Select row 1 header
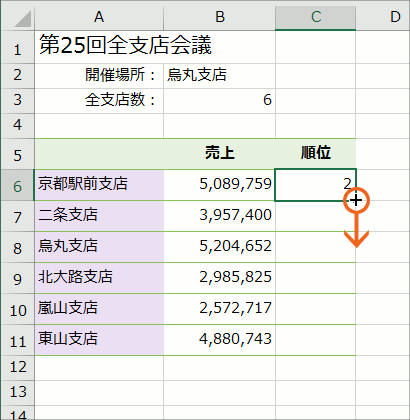 (17, 47)
